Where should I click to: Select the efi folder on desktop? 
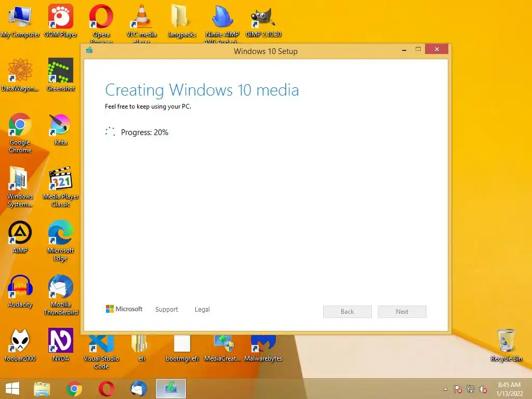141,348
